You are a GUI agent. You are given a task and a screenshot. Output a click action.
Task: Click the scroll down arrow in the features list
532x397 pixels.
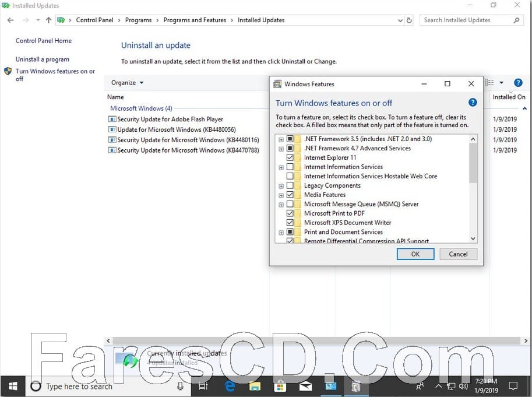click(x=473, y=238)
